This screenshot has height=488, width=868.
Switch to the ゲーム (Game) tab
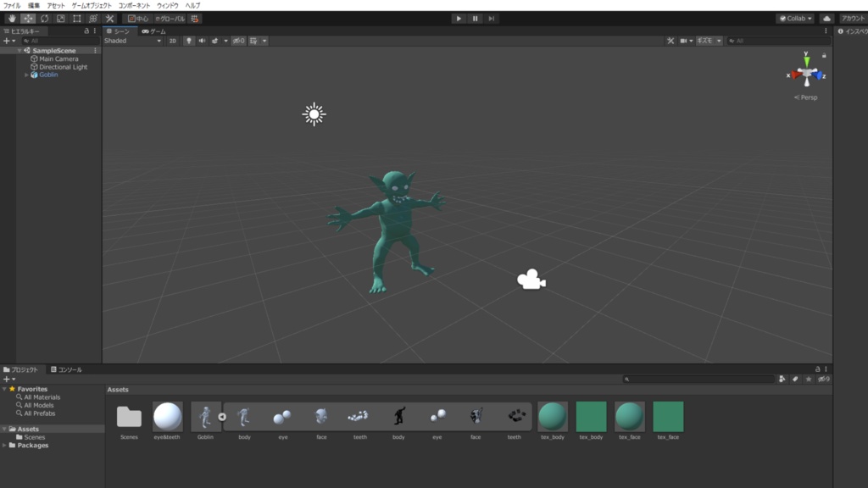click(x=154, y=31)
